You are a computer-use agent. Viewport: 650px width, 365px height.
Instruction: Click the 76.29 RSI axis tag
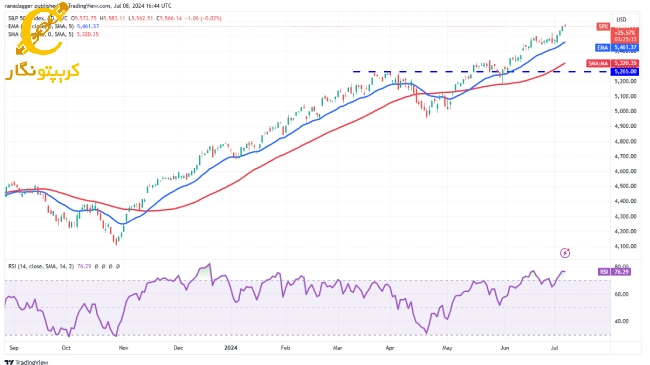621,272
